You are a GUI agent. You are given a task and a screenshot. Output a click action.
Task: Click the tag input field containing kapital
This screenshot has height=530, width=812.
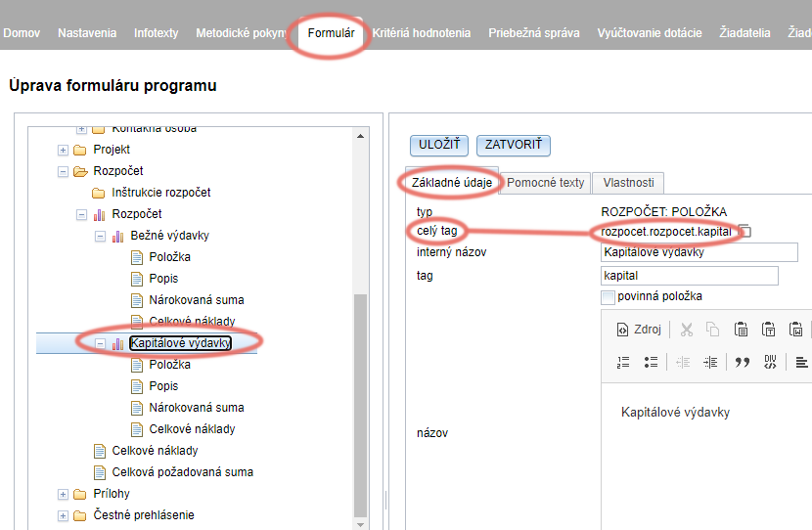[690, 276]
